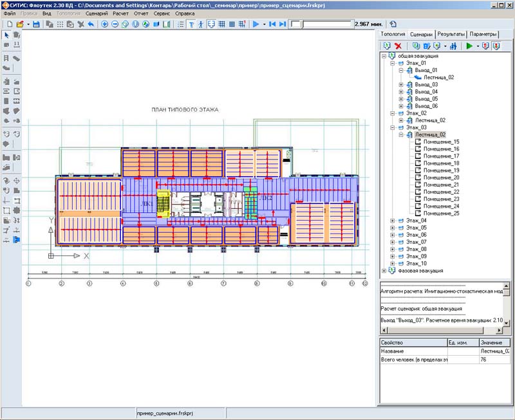Collapse the Этаж_01 tree node
The height and width of the screenshot is (420, 515).
(392, 63)
